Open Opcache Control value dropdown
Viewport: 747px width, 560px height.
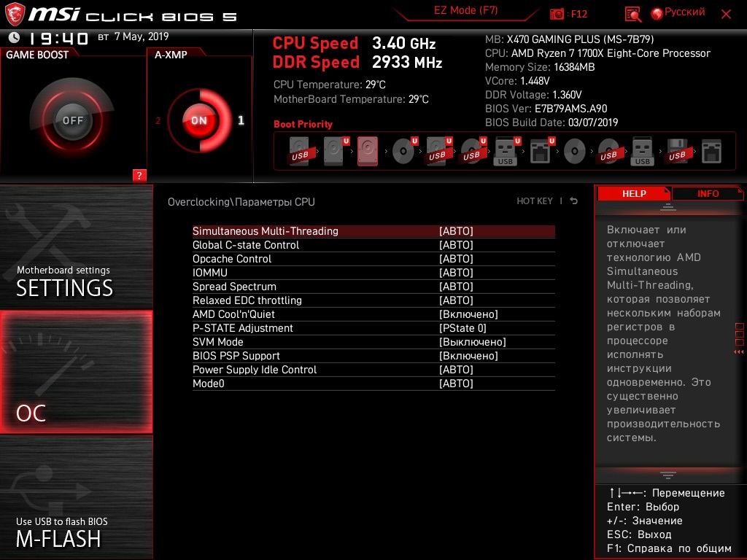tap(456, 259)
